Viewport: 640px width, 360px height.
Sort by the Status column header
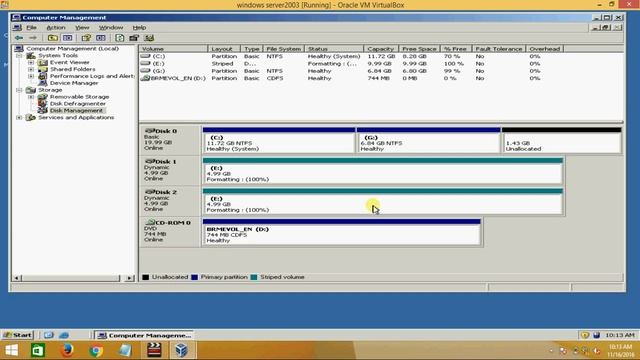tap(333, 49)
